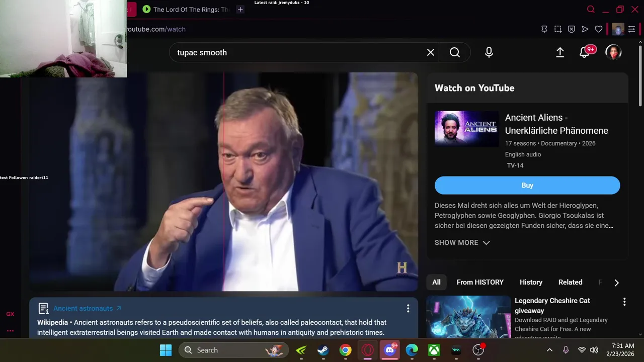The width and height of the screenshot is (644, 362).
Task: Open Ancient Aliens thumbnail in Watch on YouTube
Action: [466, 129]
